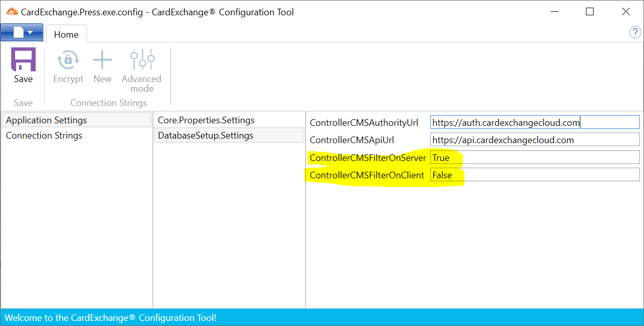
Task: Click the ControllerCMSFilterOnClient value field
Action: point(535,175)
